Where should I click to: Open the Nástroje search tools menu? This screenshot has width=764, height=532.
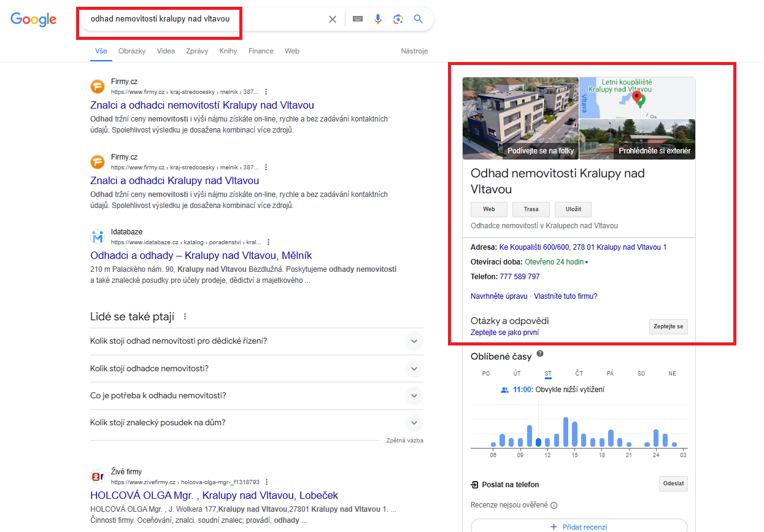click(414, 52)
